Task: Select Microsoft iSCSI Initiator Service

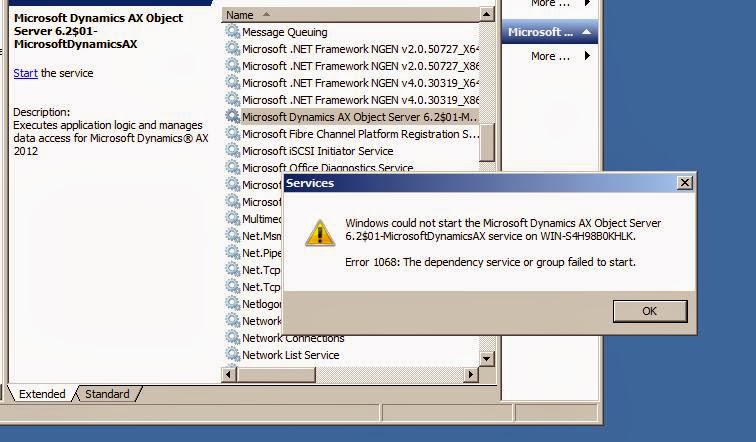Action: (317, 151)
